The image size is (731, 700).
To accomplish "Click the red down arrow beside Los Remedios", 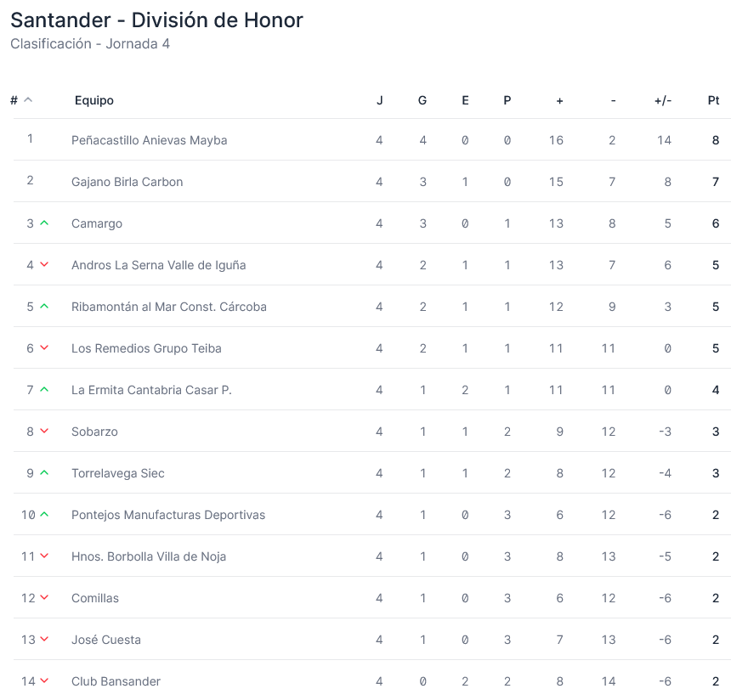I will point(44,348).
